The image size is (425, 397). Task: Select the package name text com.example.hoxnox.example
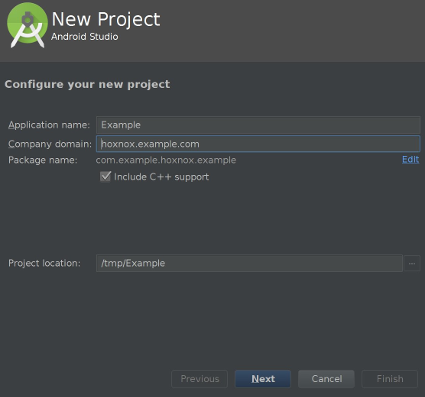pyautogui.click(x=166, y=160)
